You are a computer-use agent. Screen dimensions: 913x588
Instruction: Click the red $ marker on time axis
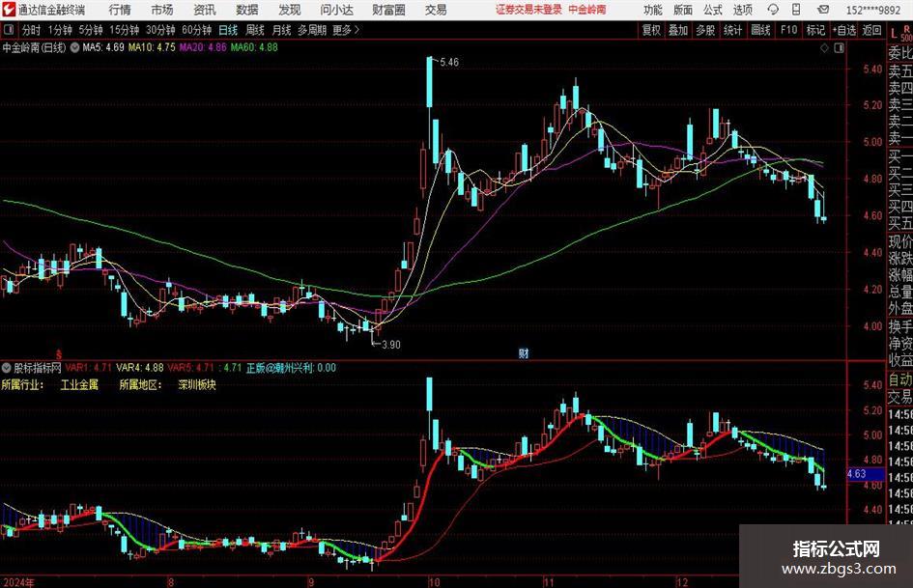pos(59,354)
